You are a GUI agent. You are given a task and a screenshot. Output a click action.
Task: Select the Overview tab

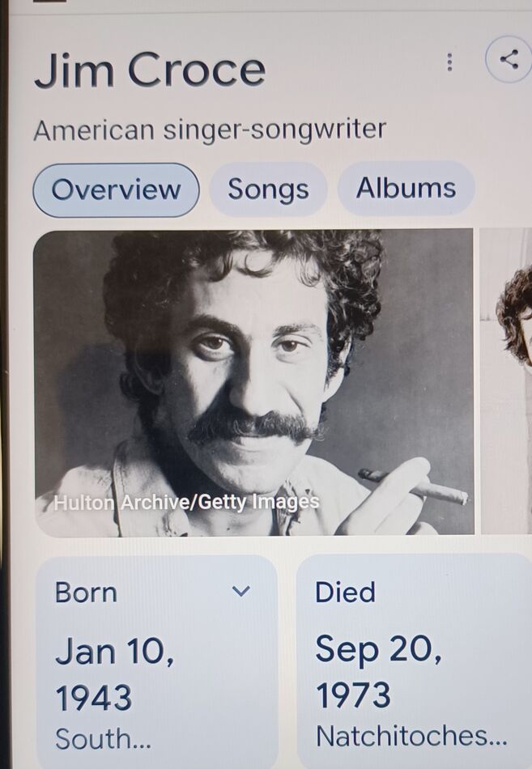pyautogui.click(x=116, y=189)
